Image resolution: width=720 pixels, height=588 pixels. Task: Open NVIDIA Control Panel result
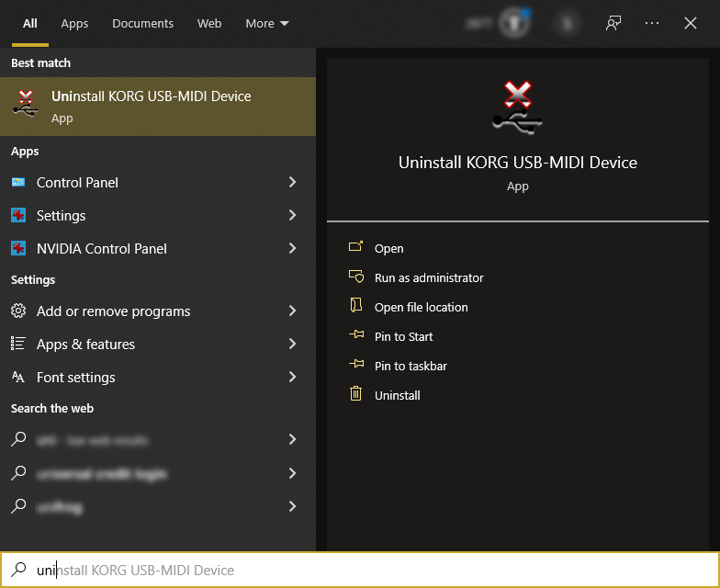158,248
